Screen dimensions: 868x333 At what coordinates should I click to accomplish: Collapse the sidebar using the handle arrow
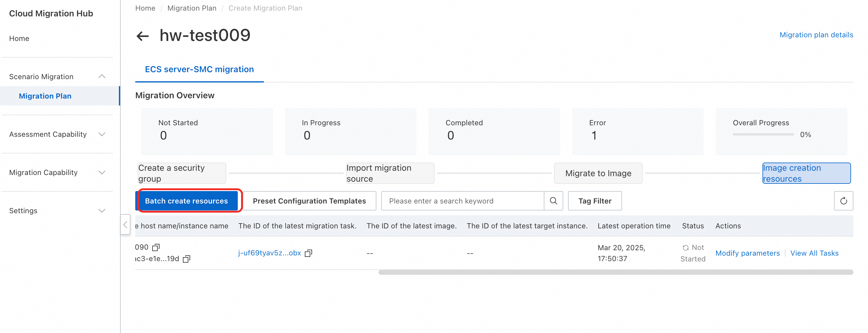(125, 224)
